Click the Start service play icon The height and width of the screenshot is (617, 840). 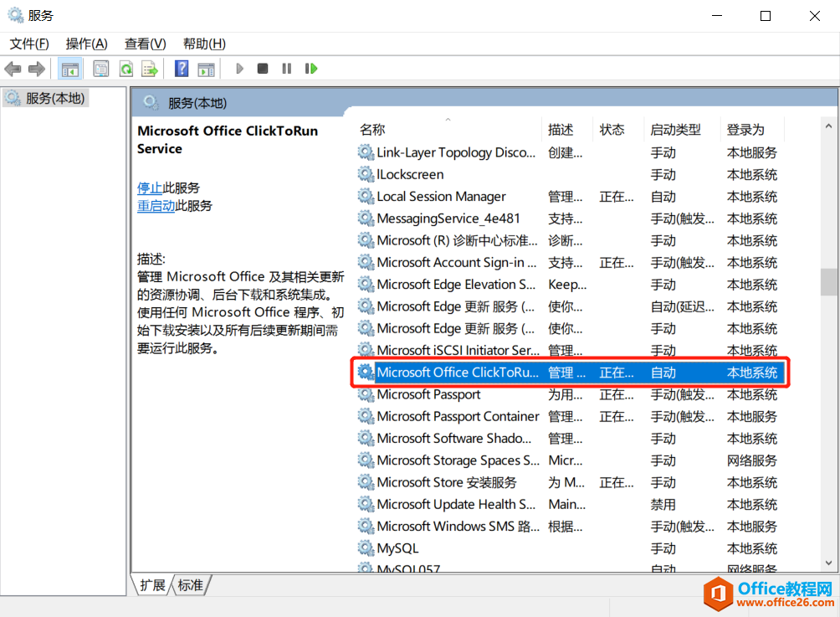pos(239,69)
